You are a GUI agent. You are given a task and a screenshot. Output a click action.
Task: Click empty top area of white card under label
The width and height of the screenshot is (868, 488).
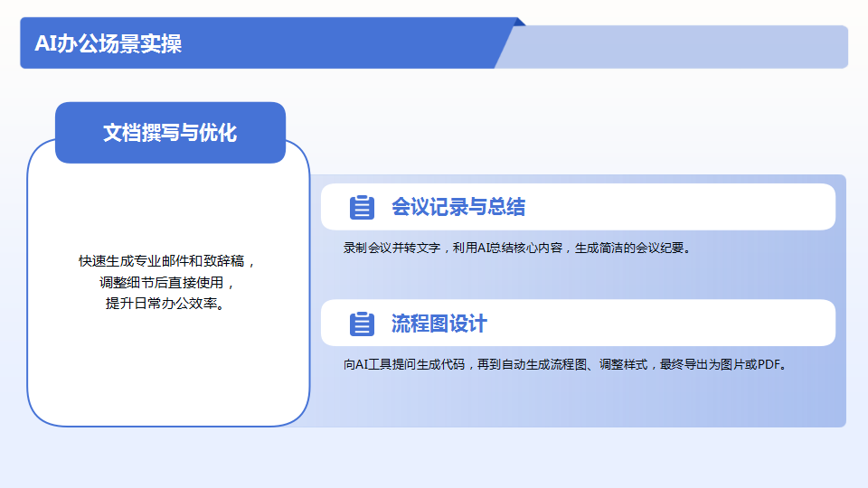pos(168,199)
